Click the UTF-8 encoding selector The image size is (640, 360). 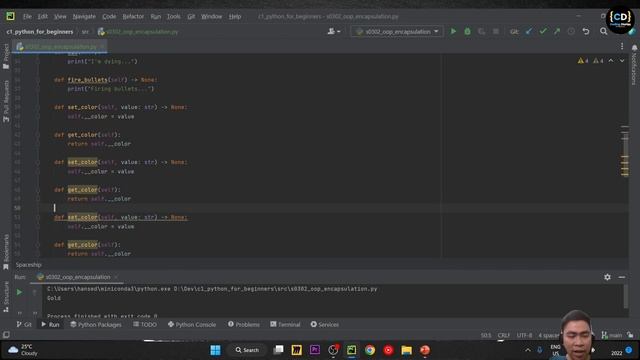(x=524, y=336)
